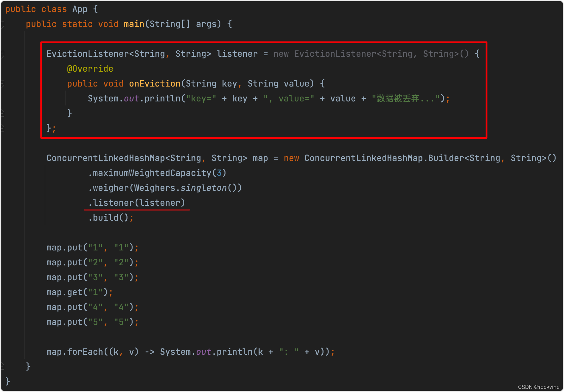The width and height of the screenshot is (564, 392).
Task: Click the underlined .listener(listener) call
Action: tap(137, 203)
